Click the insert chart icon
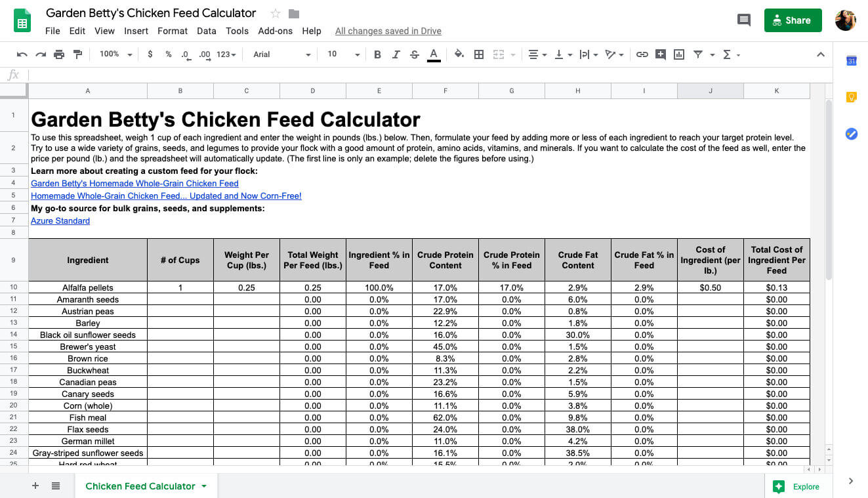868x498 pixels. tap(679, 54)
